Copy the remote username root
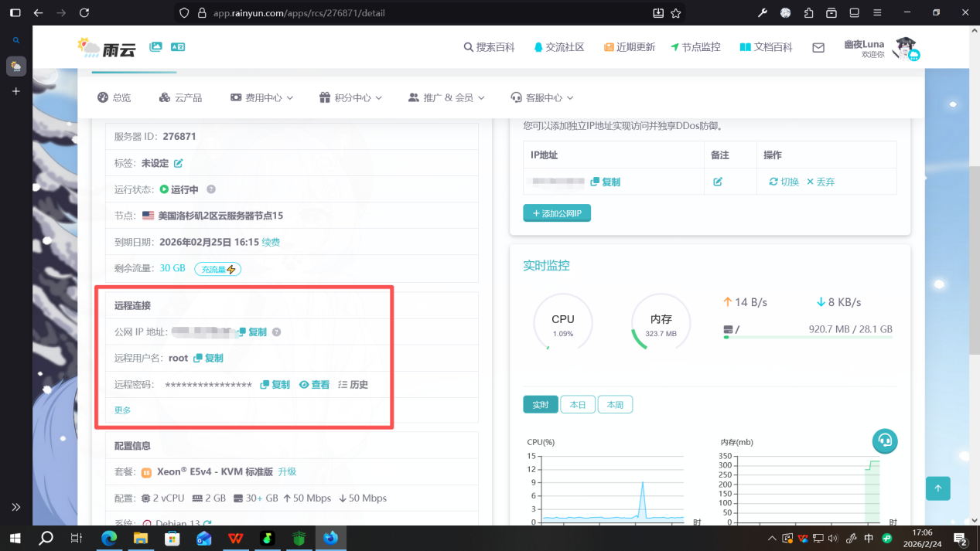 208,358
